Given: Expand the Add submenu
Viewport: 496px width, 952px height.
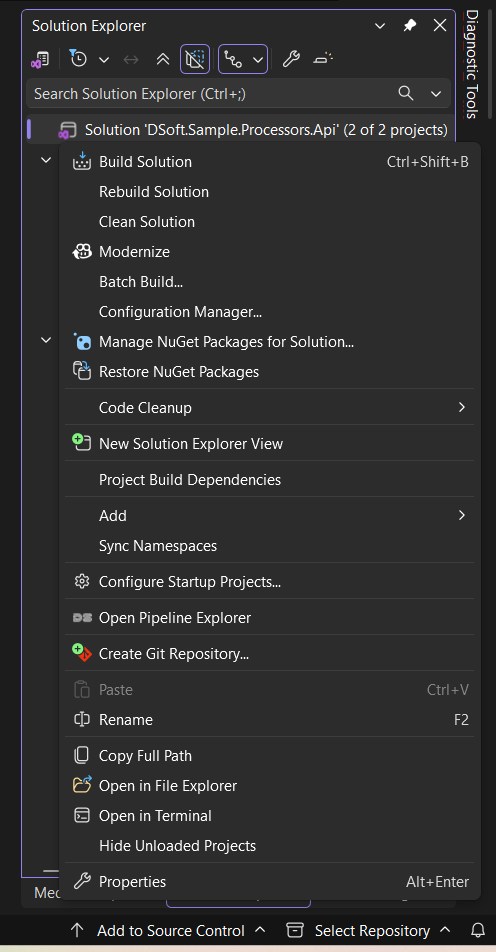Looking at the screenshot, I should pyautogui.click(x=270, y=515).
